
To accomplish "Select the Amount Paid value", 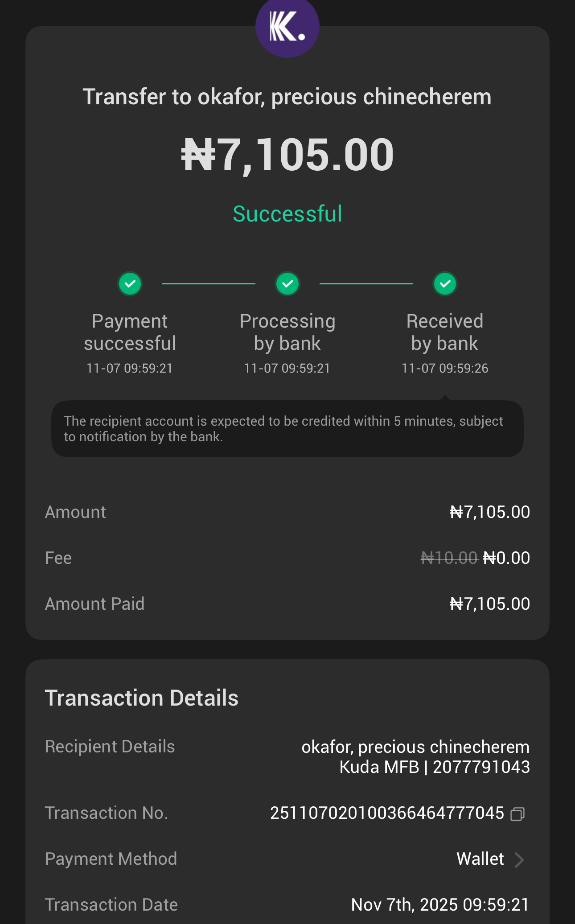I will coord(489,604).
